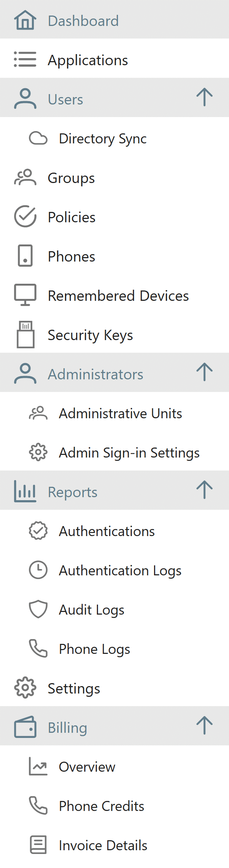Screen dimensions: 229x868
Task: Click the Settings gear icon
Action: [25, 688]
